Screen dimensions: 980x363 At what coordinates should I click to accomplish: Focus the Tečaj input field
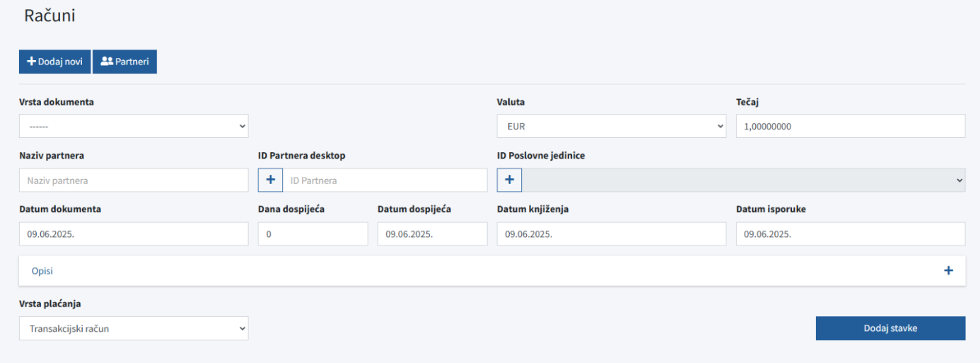pyautogui.click(x=851, y=126)
